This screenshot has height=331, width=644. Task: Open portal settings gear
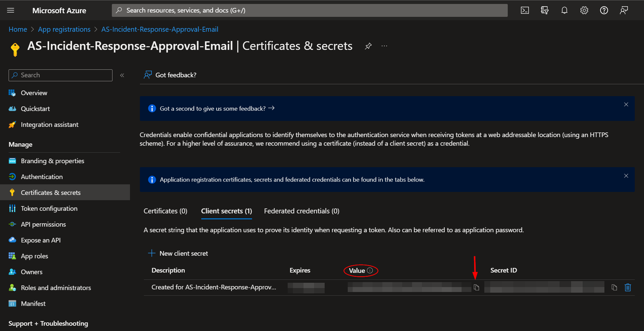[x=584, y=10]
